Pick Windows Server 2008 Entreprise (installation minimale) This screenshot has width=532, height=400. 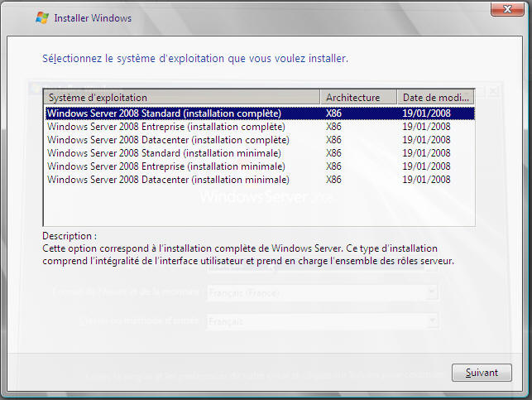165,166
